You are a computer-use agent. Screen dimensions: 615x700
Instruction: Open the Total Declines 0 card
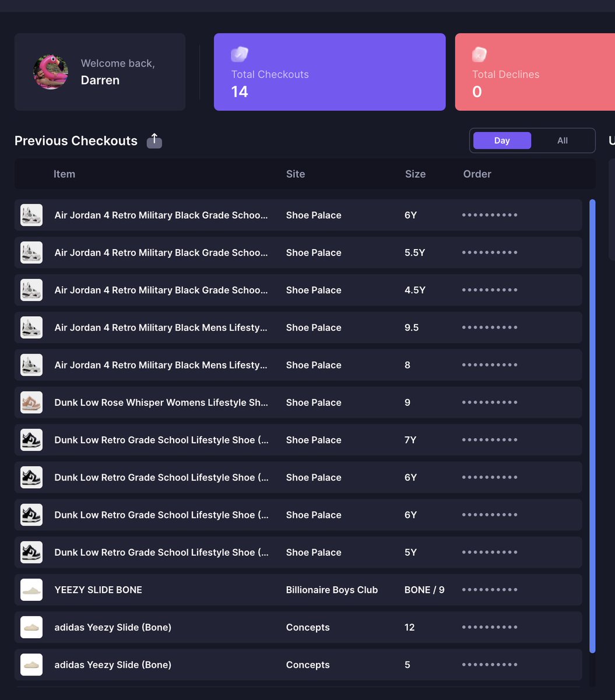(535, 72)
